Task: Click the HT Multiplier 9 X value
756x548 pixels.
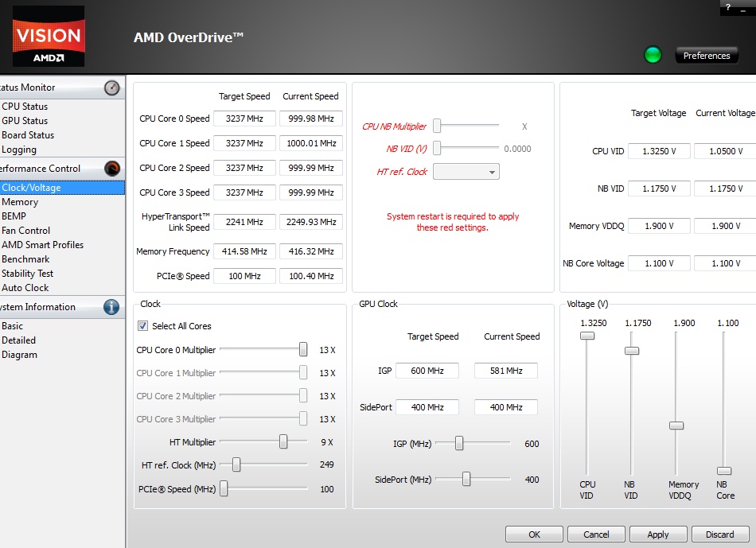Action: pos(327,442)
